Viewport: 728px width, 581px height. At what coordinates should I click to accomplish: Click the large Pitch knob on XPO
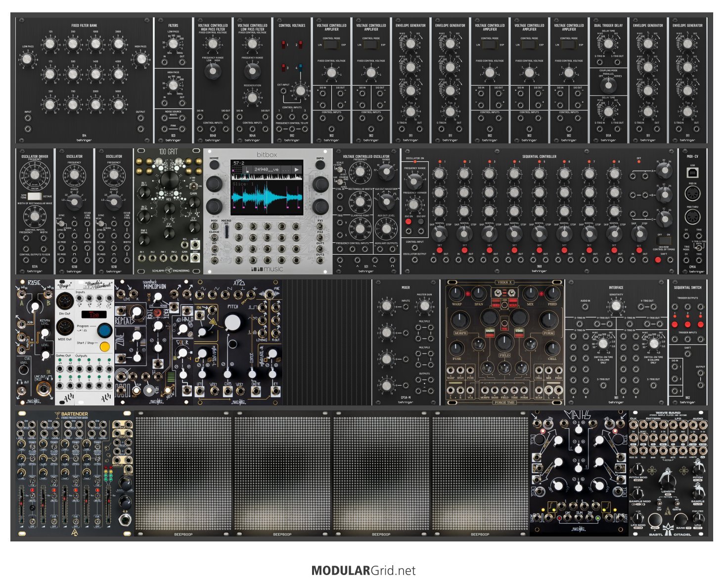click(232, 322)
